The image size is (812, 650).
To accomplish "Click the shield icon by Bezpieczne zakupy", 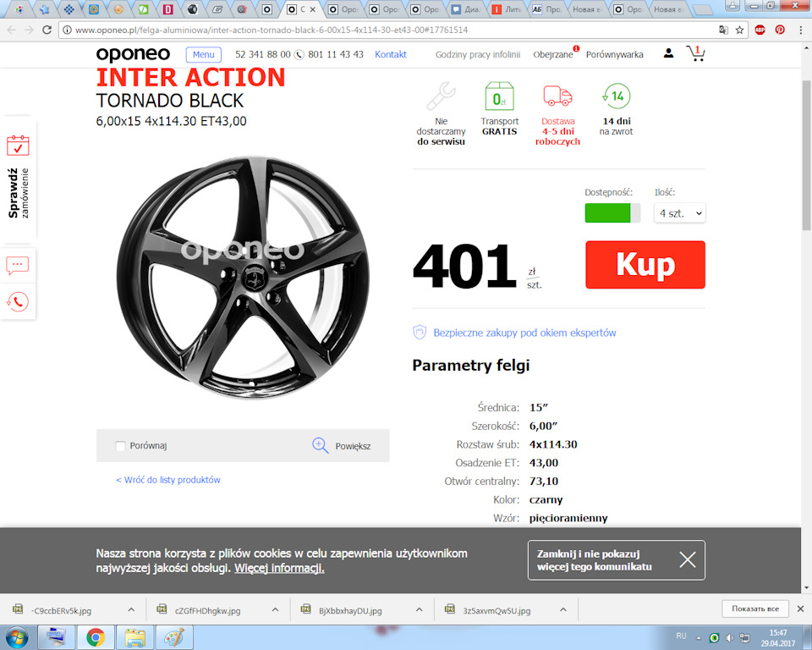I will tap(420, 333).
